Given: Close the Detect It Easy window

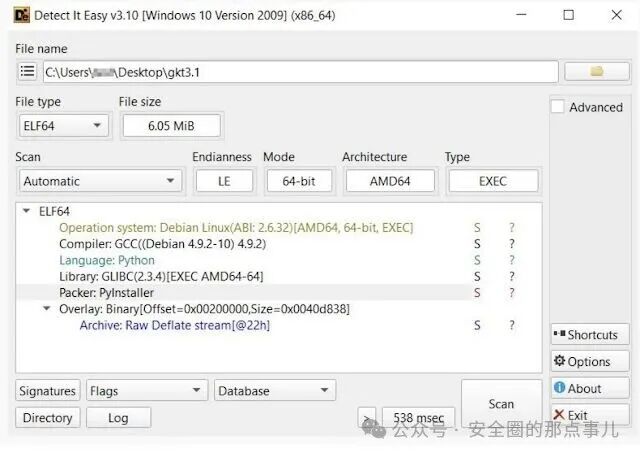Looking at the screenshot, I should (x=617, y=15).
